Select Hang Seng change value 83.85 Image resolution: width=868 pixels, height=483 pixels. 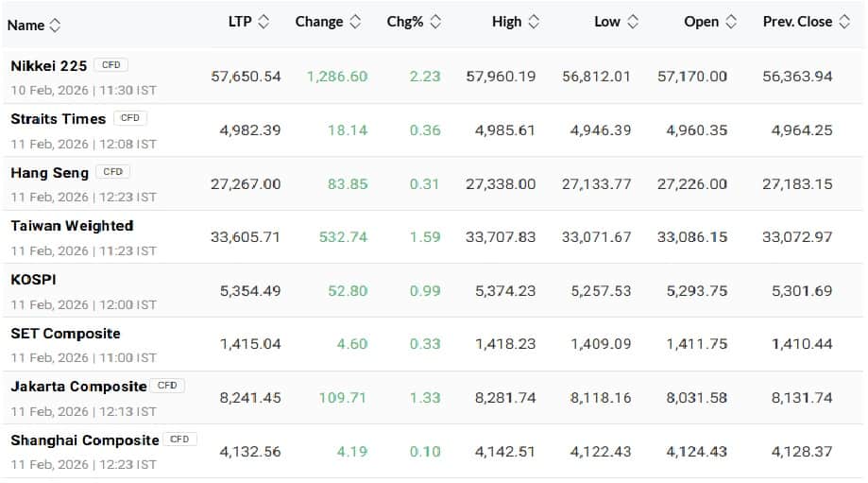point(348,184)
